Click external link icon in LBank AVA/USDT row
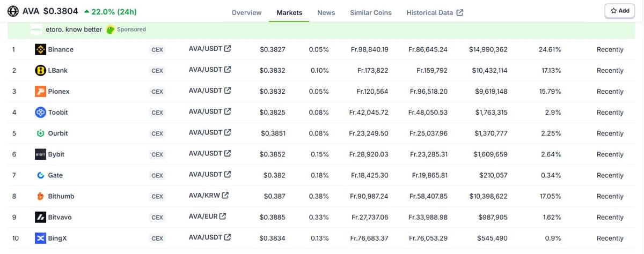 pos(228,70)
